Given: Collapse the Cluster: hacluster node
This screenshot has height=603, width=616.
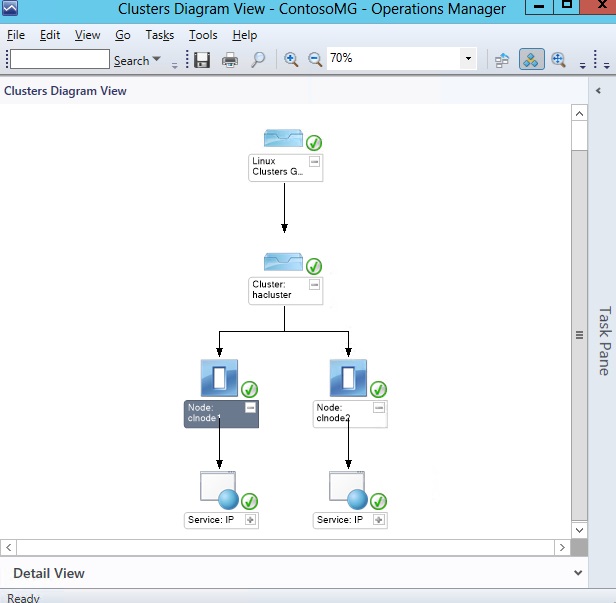Looking at the screenshot, I should (x=315, y=285).
